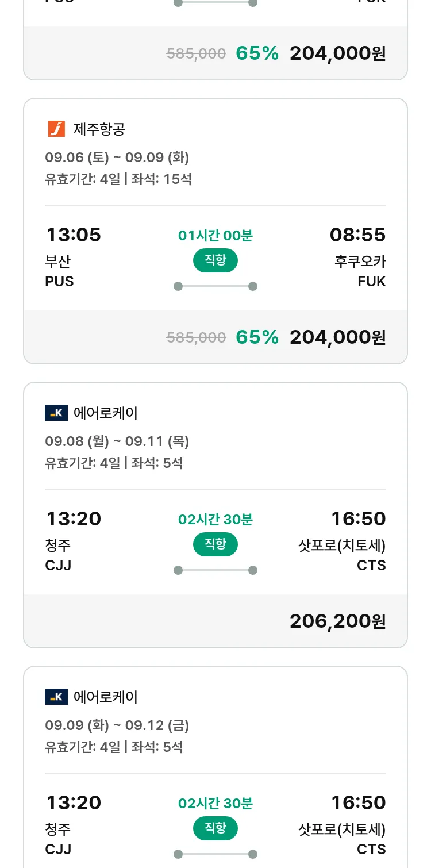Tap 유효기간 4일, 좌석 15석 info line
The width and height of the screenshot is (431, 868).
click(118, 179)
